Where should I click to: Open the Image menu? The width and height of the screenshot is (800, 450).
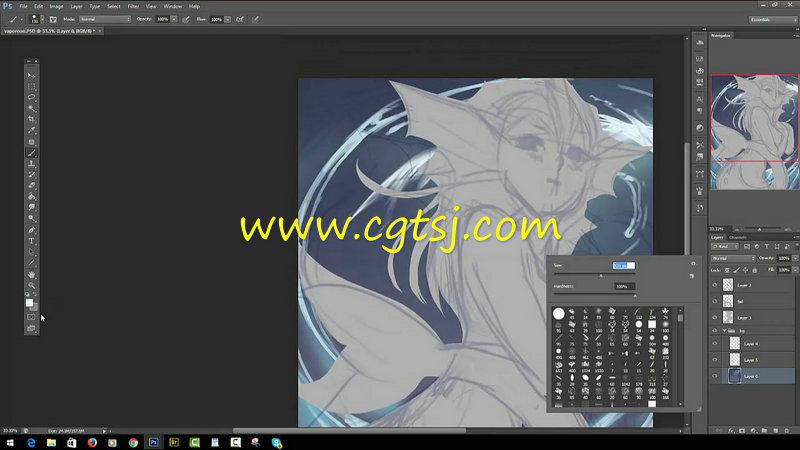56,6
